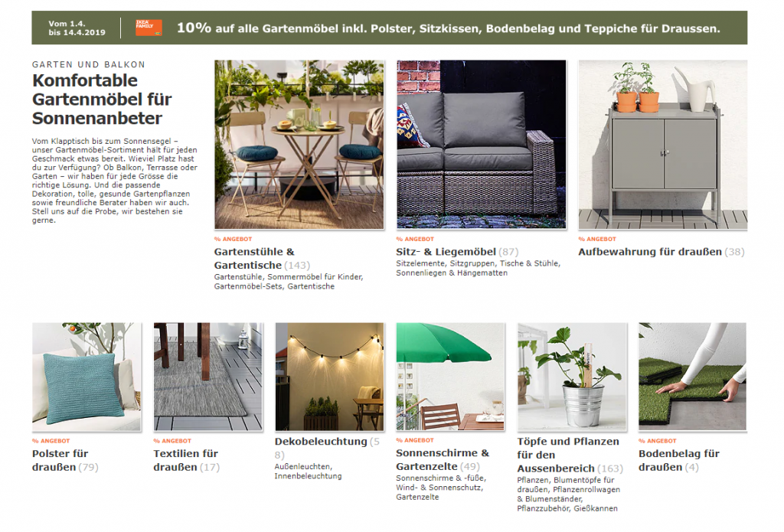Open Polster für draußen category link

tap(65, 461)
